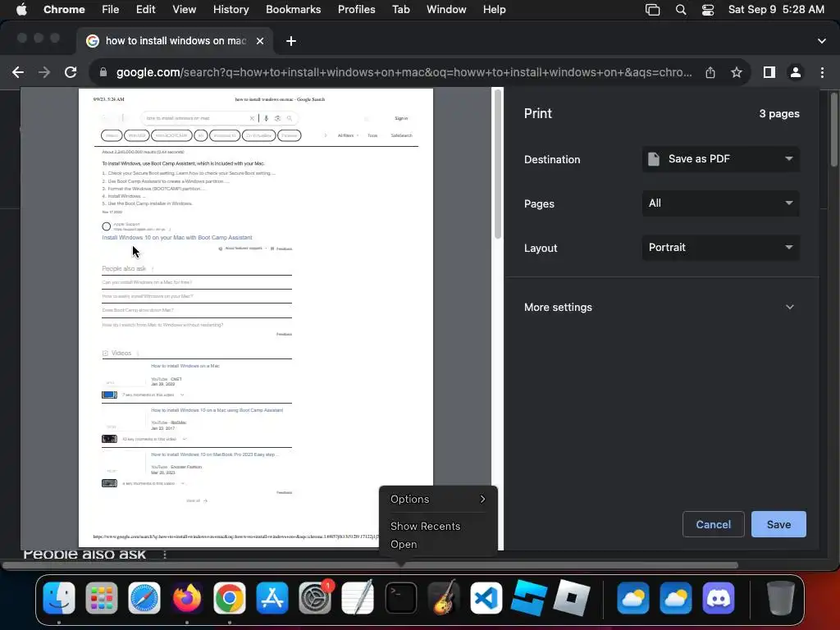Open Stage Manager menu bar icon
The width and height of the screenshot is (840, 630).
pos(652,10)
